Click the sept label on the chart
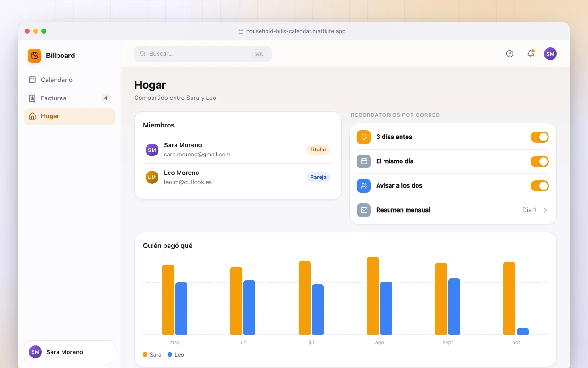The width and height of the screenshot is (588, 368). click(448, 342)
